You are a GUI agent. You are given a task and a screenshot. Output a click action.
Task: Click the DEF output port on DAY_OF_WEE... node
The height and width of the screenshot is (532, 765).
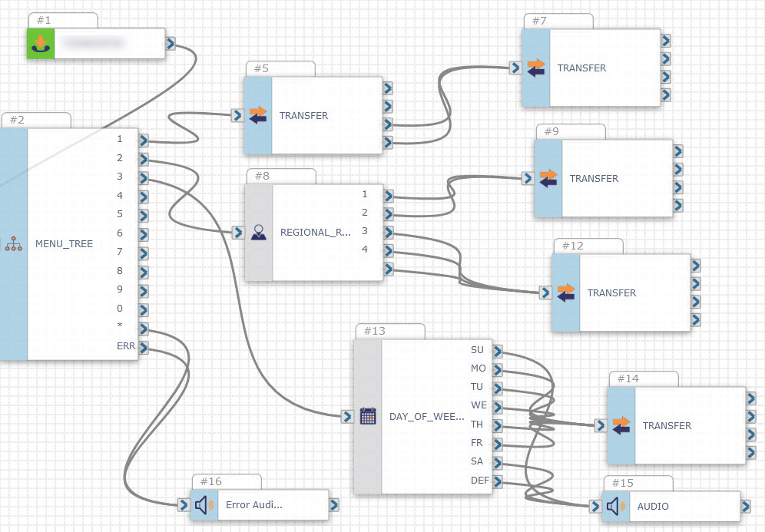tap(498, 481)
